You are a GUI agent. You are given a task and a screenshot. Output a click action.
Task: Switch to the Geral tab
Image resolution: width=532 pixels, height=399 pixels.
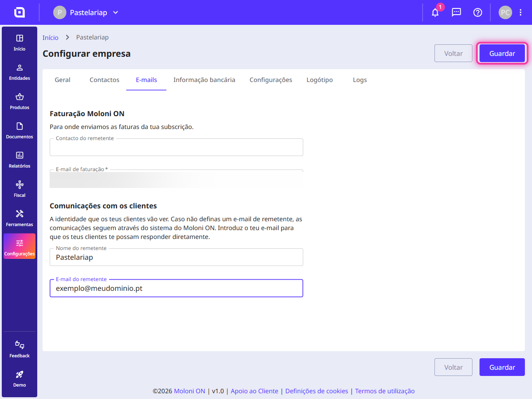pyautogui.click(x=63, y=80)
